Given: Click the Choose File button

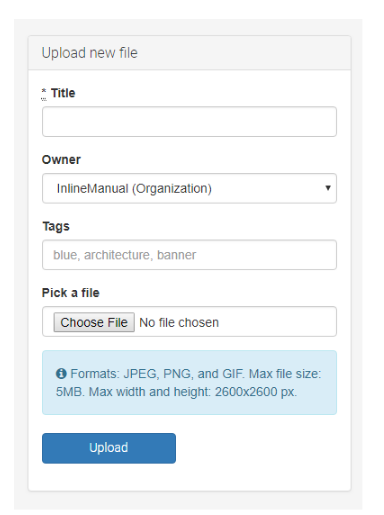Looking at the screenshot, I should (x=94, y=322).
